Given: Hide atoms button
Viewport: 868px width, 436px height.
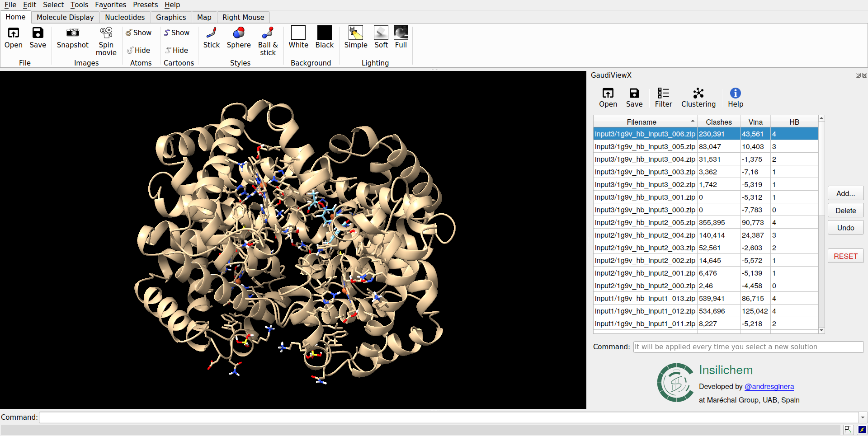Looking at the screenshot, I should (x=139, y=50).
